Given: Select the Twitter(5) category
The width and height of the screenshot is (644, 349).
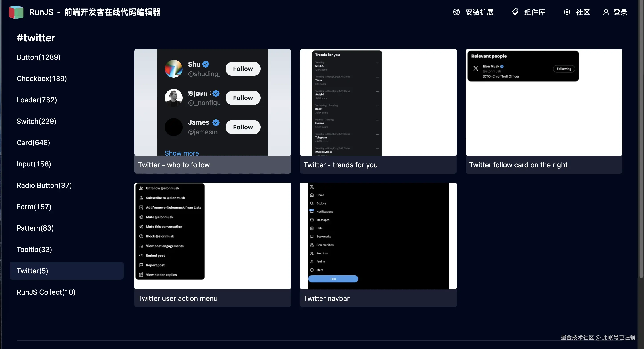Looking at the screenshot, I should pyautogui.click(x=67, y=271).
